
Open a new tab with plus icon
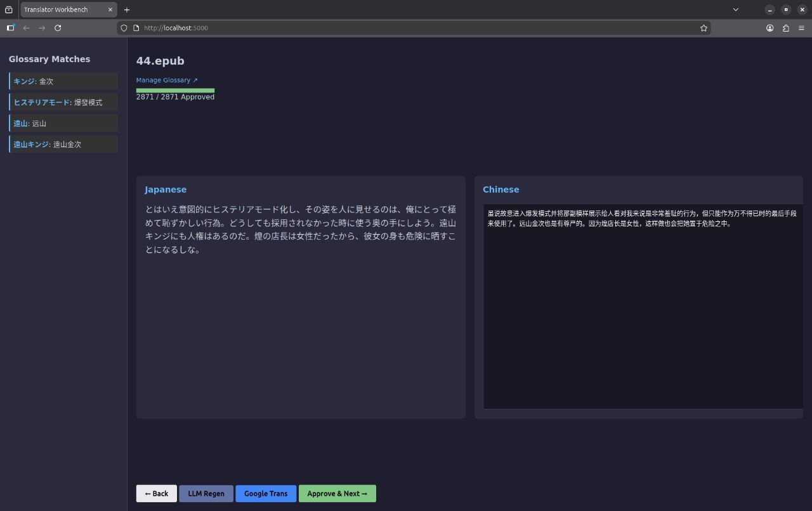(x=127, y=10)
